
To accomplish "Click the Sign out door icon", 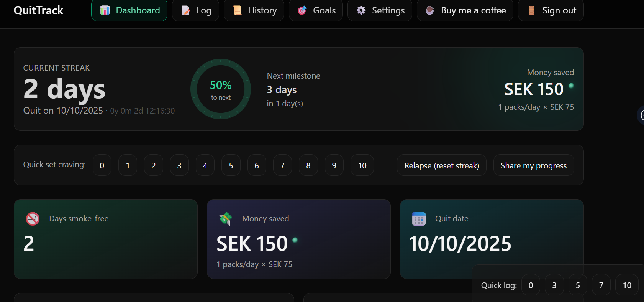I will (531, 10).
